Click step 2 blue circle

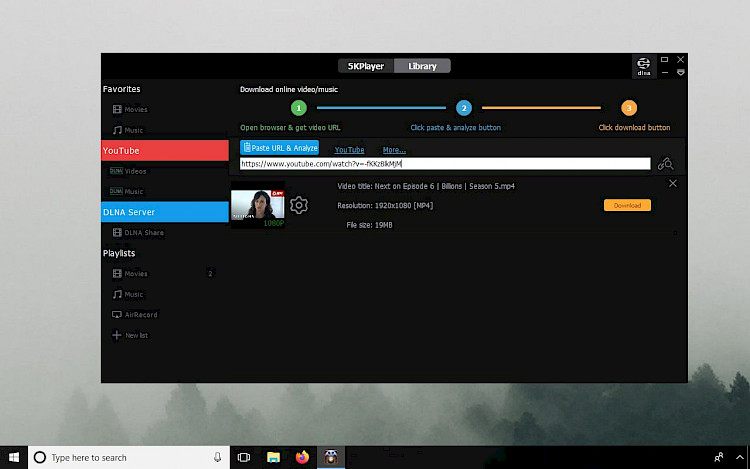coord(463,108)
